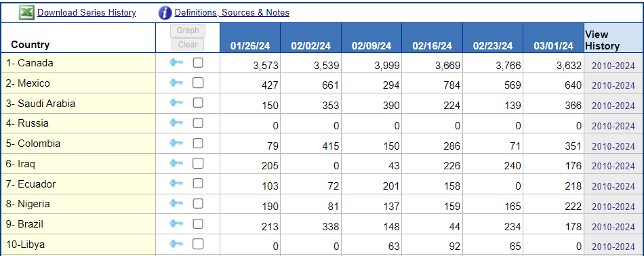Tick the Nigeria row checkbox
The height and width of the screenshot is (256, 644).
tap(198, 203)
